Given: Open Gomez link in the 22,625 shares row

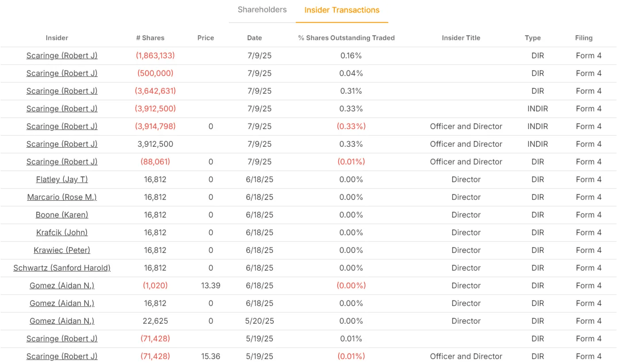Looking at the screenshot, I should click(x=62, y=321).
